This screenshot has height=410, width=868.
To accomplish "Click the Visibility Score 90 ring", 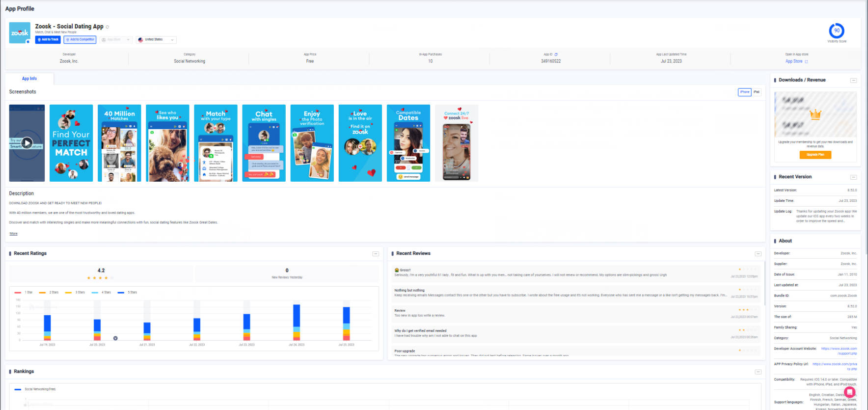I will [x=837, y=30].
